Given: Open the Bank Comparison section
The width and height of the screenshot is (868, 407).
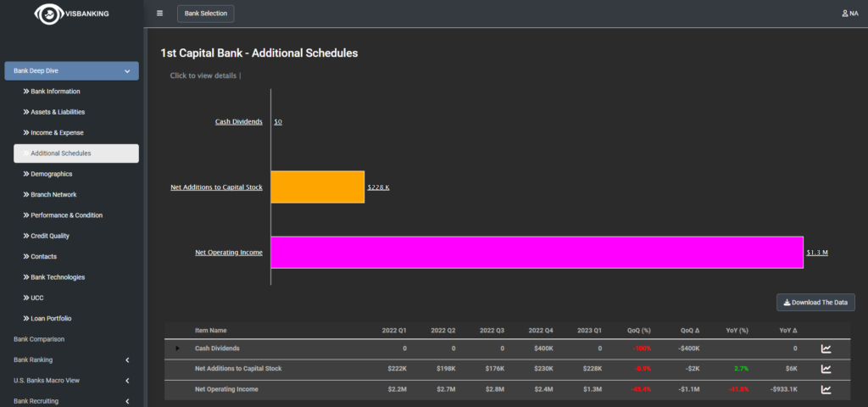Looking at the screenshot, I should [39, 339].
